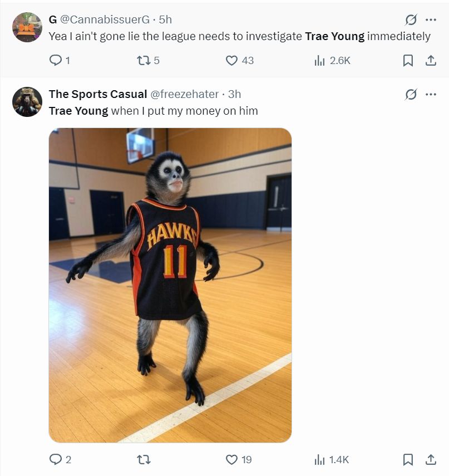Open more options menu on G's tweet

[431, 20]
